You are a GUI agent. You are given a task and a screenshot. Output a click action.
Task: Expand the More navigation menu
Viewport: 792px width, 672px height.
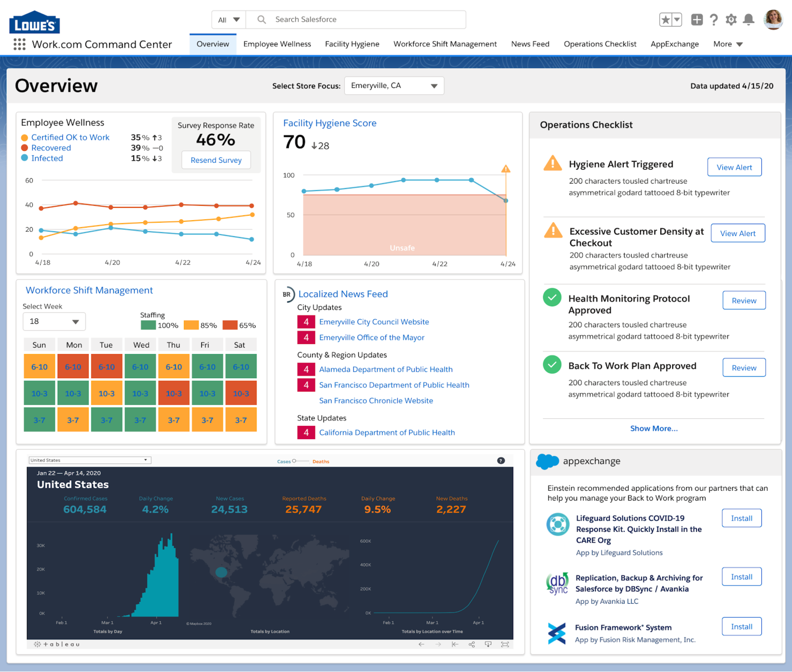click(x=728, y=44)
